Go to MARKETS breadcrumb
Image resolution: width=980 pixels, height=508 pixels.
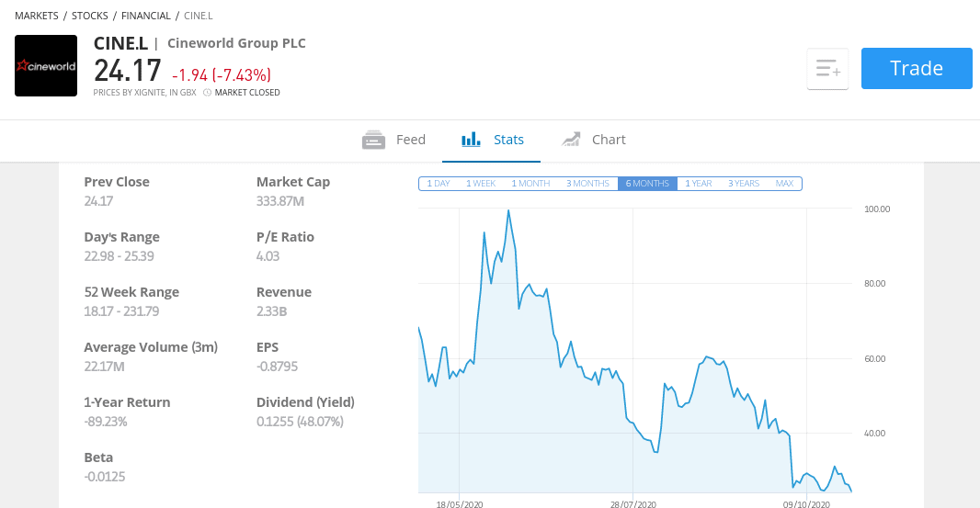click(x=36, y=16)
